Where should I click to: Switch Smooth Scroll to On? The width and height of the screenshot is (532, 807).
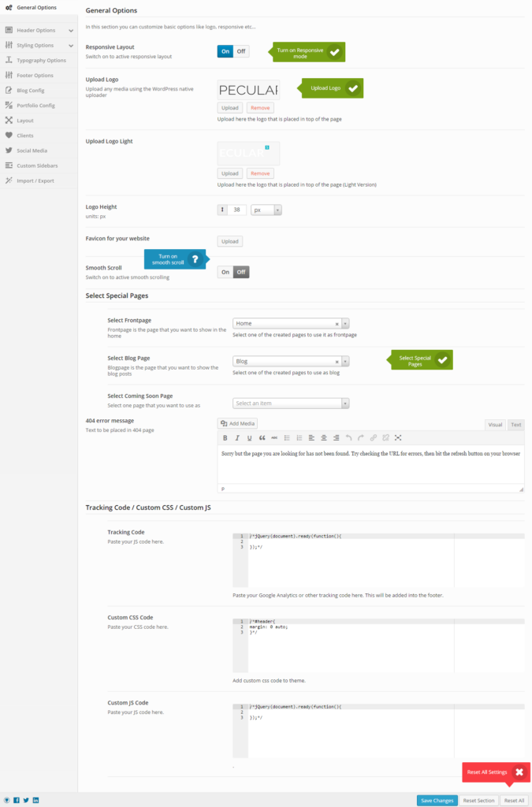point(225,272)
